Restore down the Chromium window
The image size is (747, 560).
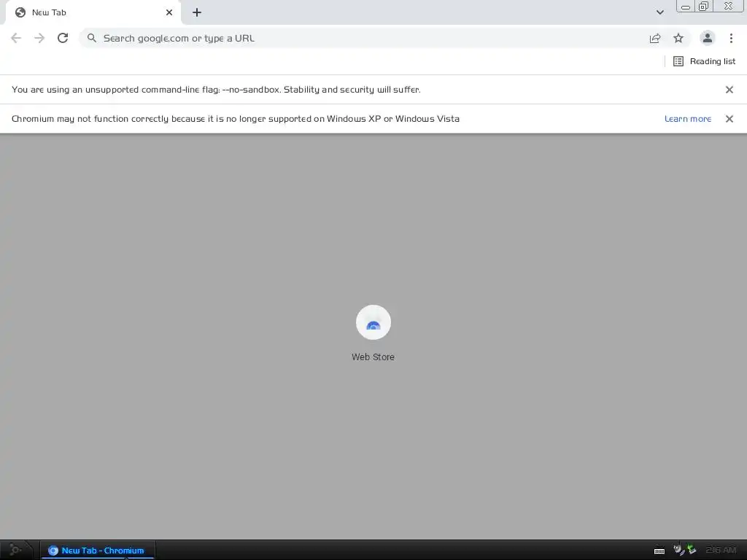pyautogui.click(x=703, y=6)
